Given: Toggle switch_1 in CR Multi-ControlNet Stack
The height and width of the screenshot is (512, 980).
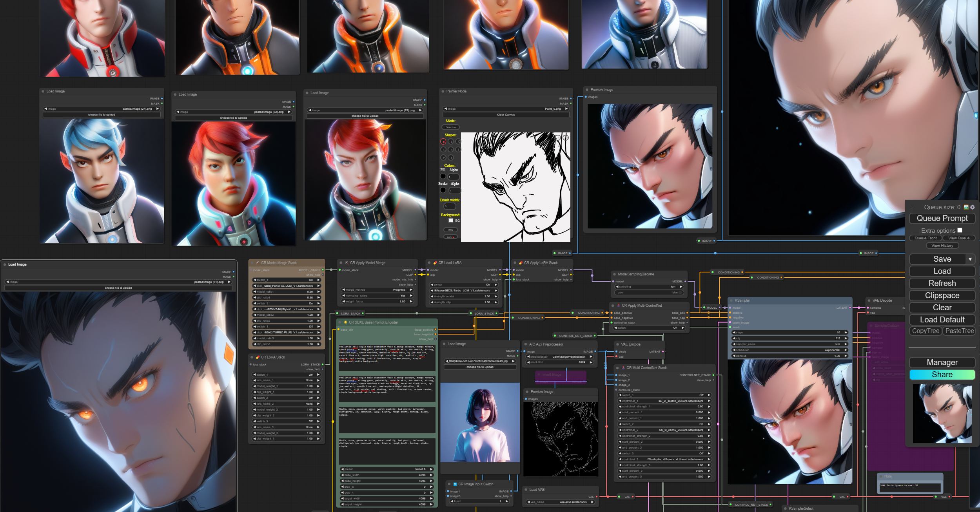Looking at the screenshot, I should [664, 395].
